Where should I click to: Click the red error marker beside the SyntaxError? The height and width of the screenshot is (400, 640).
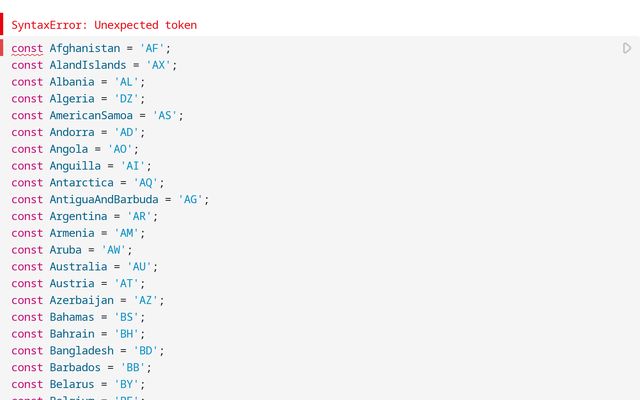click(2, 24)
